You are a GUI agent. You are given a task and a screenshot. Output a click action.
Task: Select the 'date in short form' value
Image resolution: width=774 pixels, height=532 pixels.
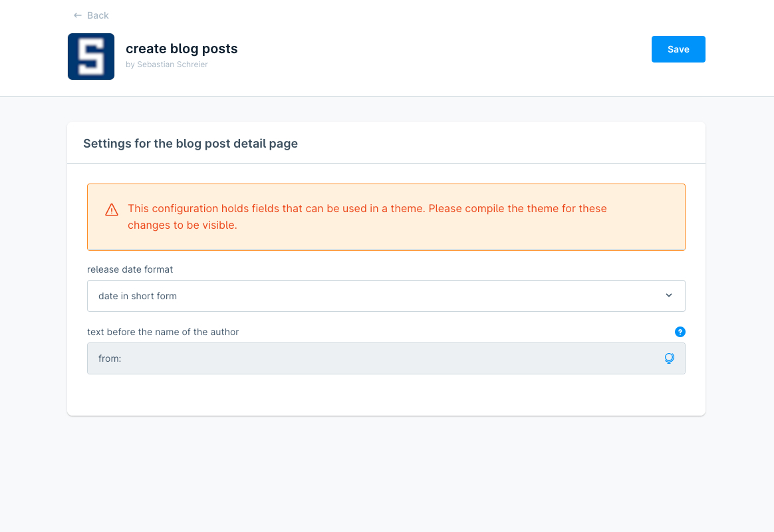(138, 296)
